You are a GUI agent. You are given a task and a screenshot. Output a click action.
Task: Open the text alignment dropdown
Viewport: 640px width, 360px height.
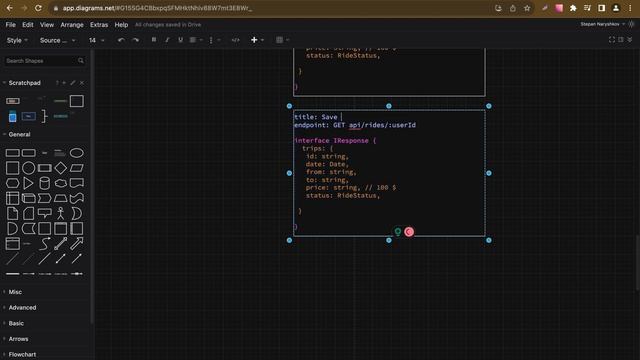coord(196,40)
